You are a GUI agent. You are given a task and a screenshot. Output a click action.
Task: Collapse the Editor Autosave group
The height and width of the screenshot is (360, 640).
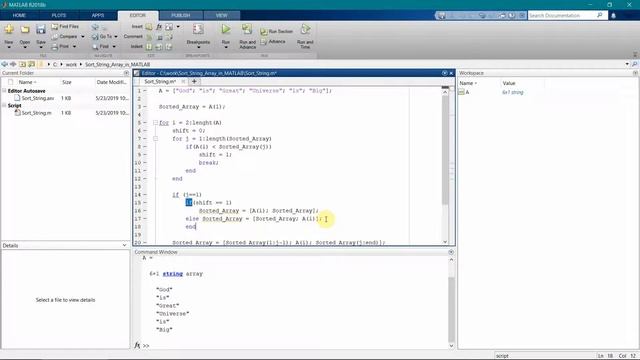[x=4, y=91]
